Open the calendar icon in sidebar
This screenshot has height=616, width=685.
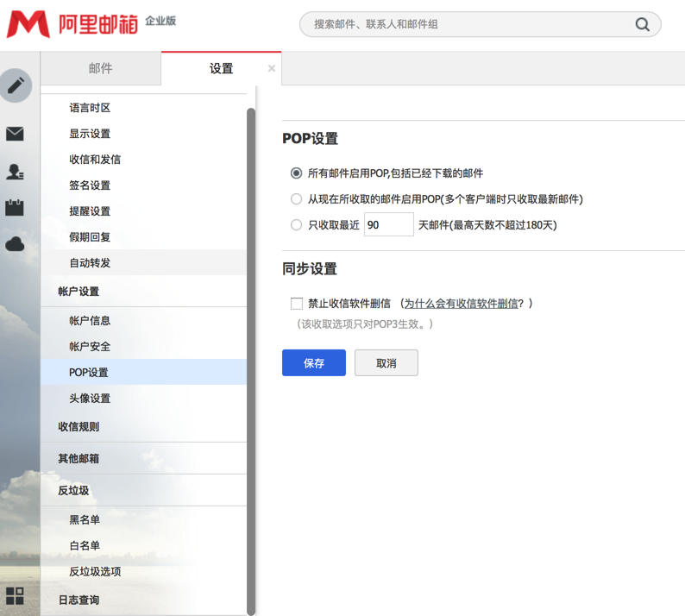[x=15, y=208]
